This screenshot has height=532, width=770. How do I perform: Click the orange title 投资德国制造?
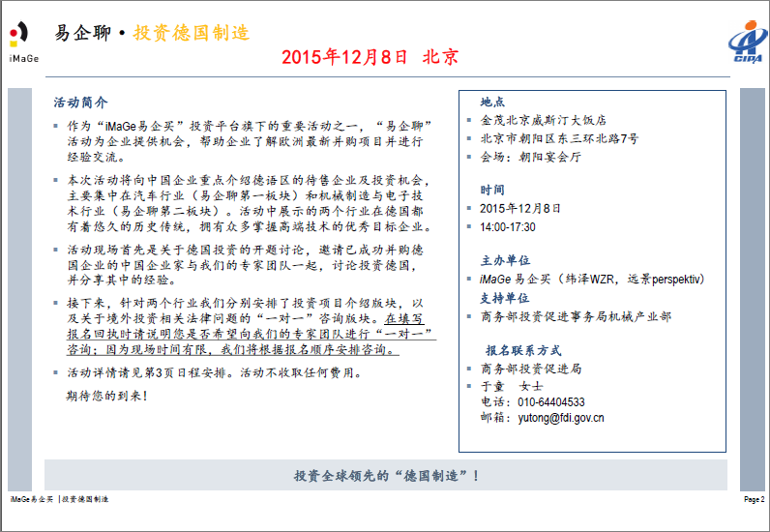tap(191, 33)
